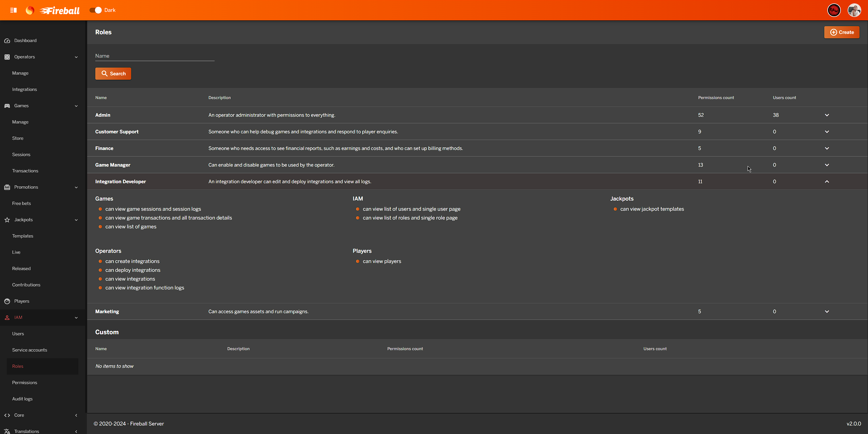Click the Search button
The image size is (868, 434).
(113, 74)
